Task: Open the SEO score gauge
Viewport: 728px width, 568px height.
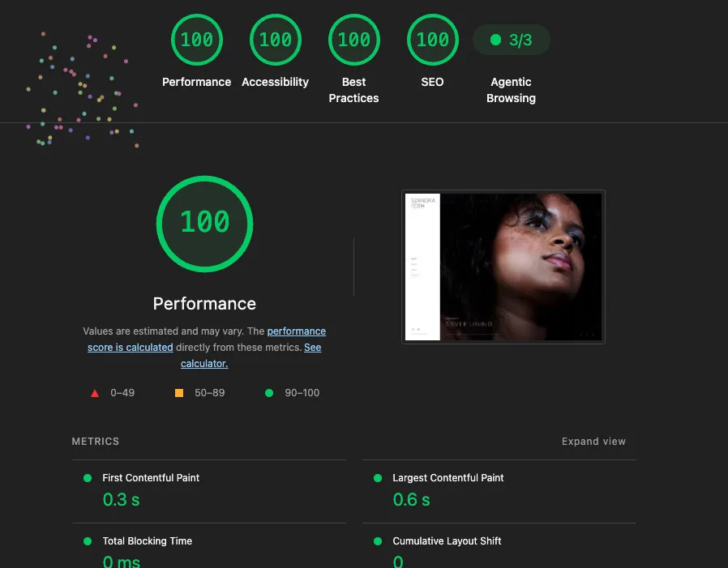Action: pos(433,40)
